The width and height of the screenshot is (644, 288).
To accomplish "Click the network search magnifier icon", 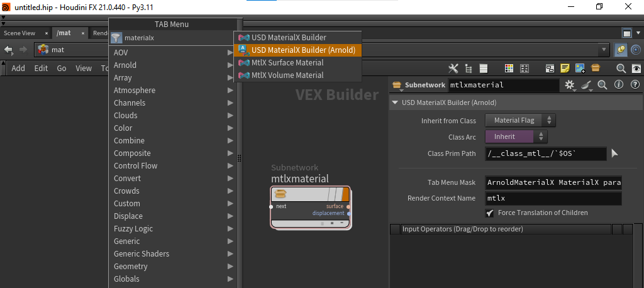I will pos(621,69).
